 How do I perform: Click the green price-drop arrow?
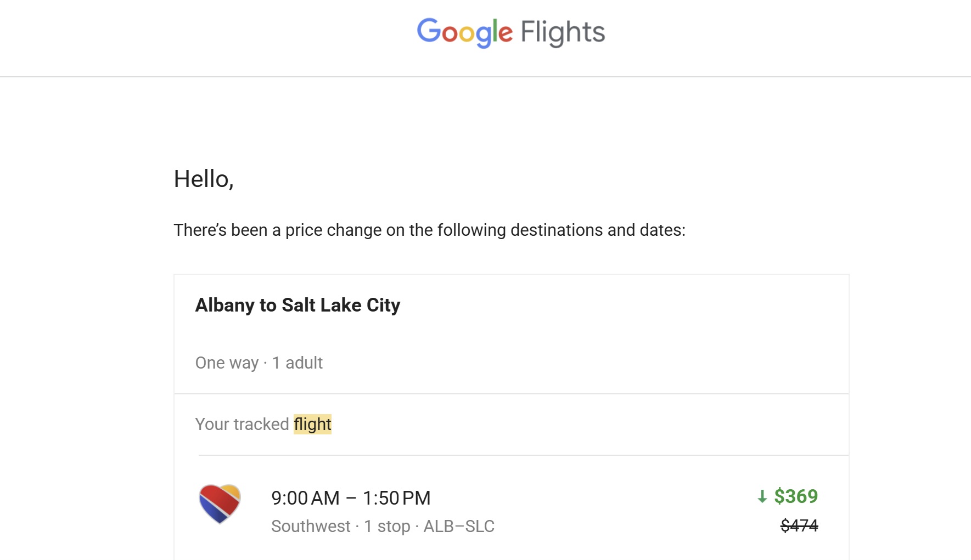762,497
